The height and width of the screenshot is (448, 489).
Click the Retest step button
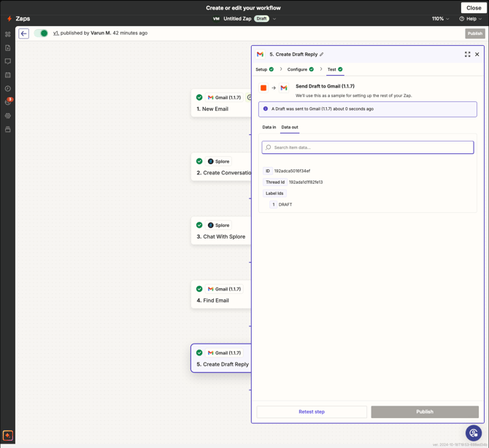[312, 412]
